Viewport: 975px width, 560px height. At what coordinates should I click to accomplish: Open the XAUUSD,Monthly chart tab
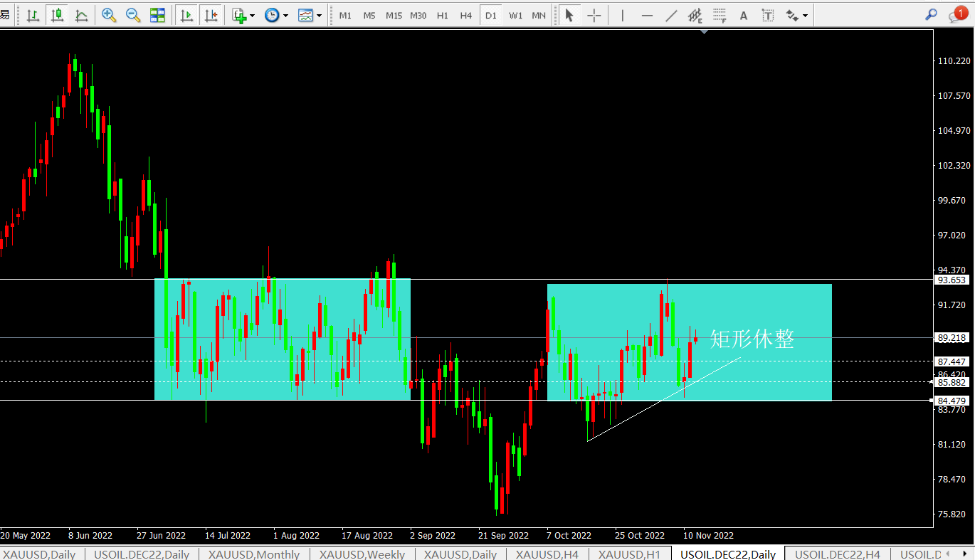coord(254,554)
